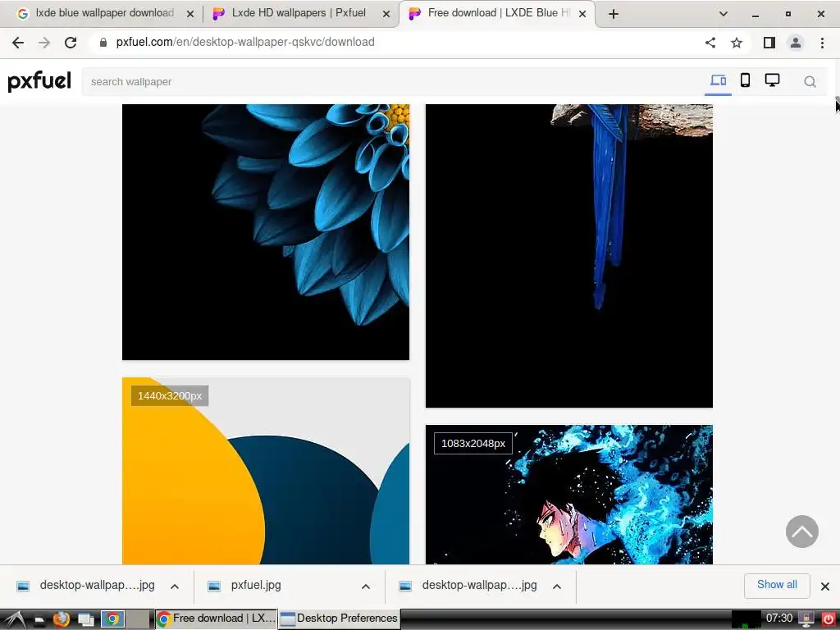Close the lxde blue wallpaper Google tab
The height and width of the screenshot is (630, 840).
coord(189,14)
